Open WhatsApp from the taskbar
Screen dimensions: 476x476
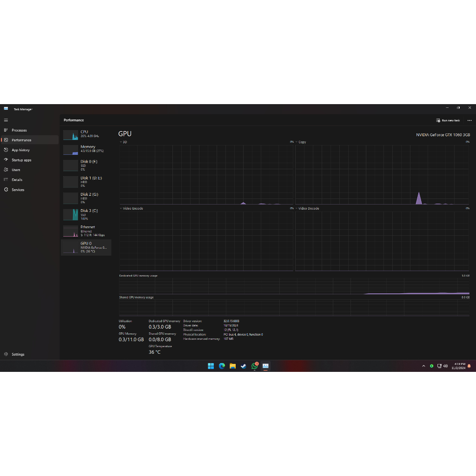pos(255,366)
